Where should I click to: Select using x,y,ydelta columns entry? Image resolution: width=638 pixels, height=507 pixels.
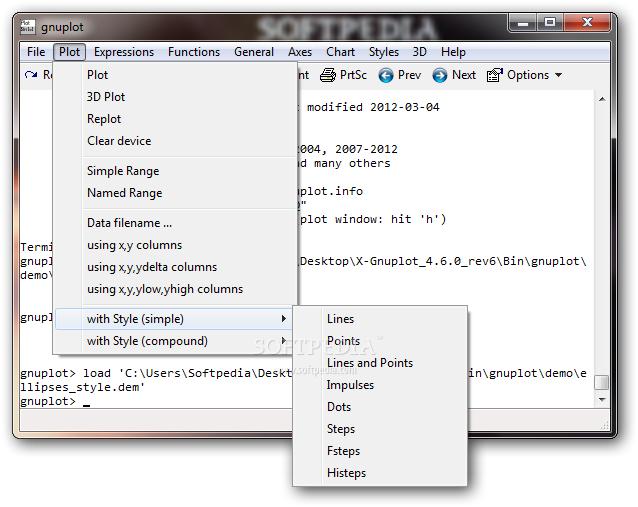click(175, 267)
